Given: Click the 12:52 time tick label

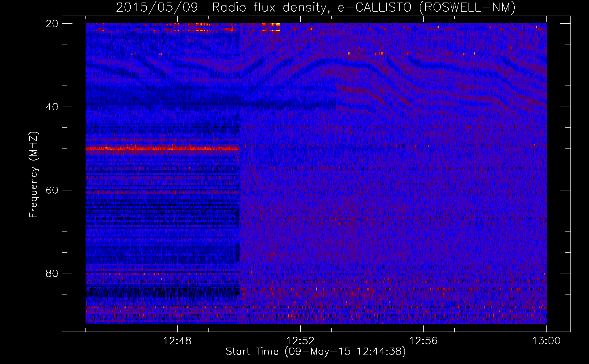Looking at the screenshot, I should point(300,341).
